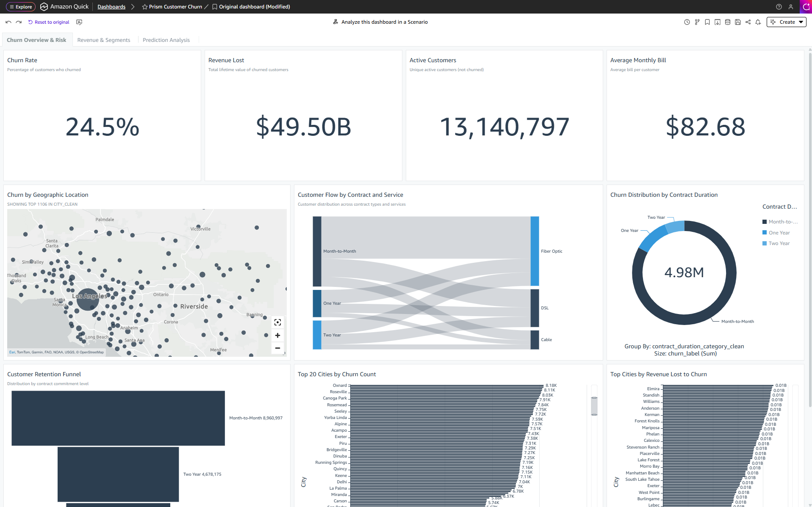Toggle the Two Year legend entry
The height and width of the screenshot is (507, 812).
(779, 243)
